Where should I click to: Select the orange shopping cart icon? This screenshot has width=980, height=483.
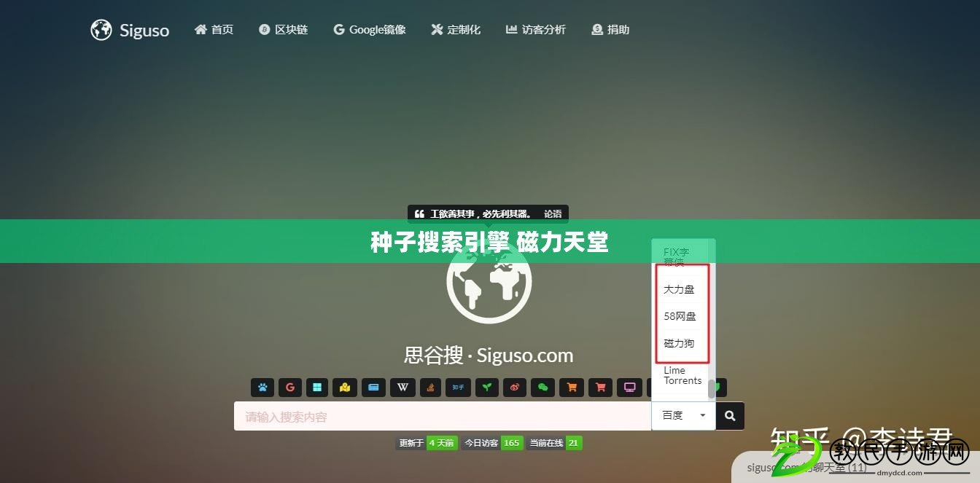tap(572, 388)
